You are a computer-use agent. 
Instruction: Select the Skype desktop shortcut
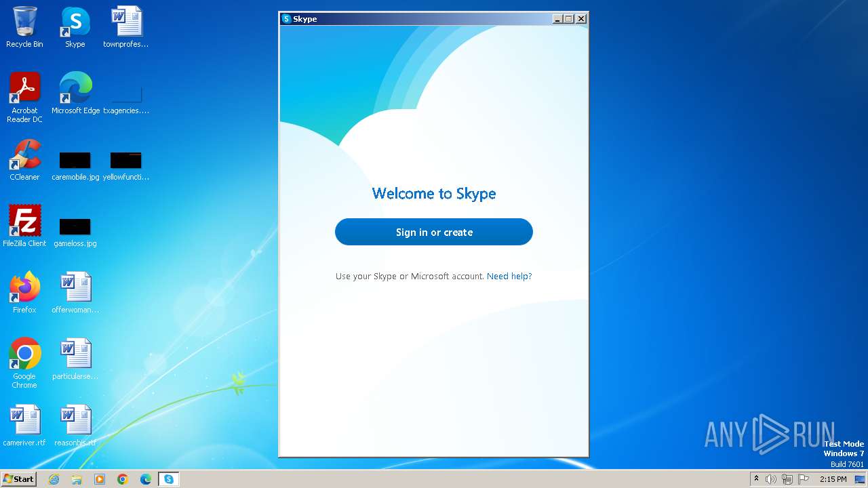click(x=75, y=28)
